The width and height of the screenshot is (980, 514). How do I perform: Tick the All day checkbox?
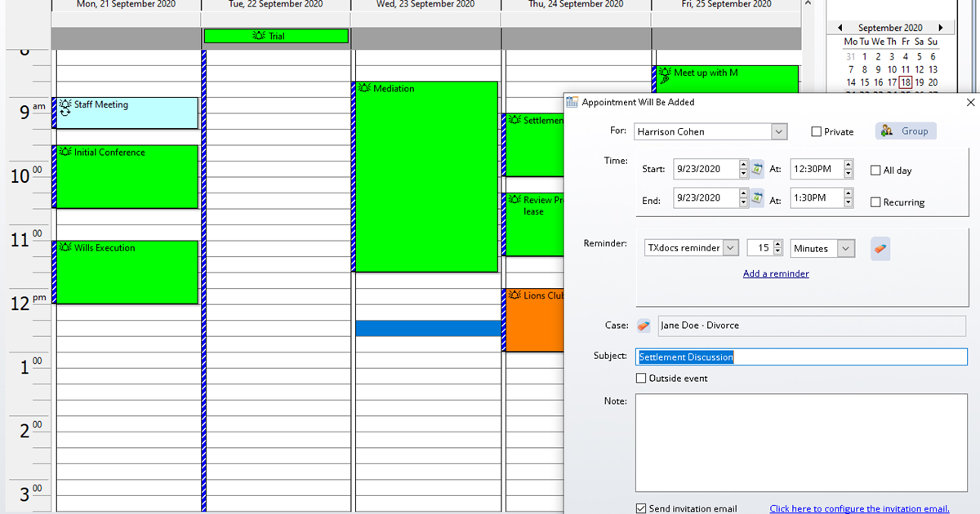click(x=876, y=171)
